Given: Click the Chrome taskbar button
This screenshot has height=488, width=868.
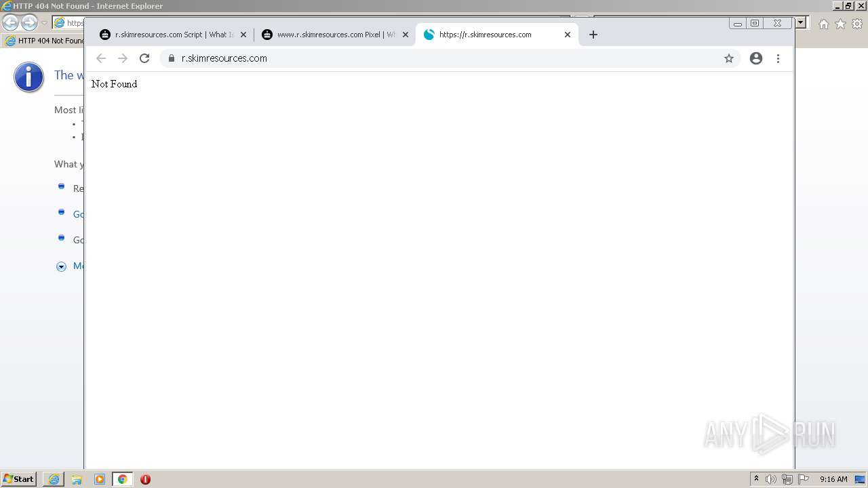Looking at the screenshot, I should (x=122, y=479).
